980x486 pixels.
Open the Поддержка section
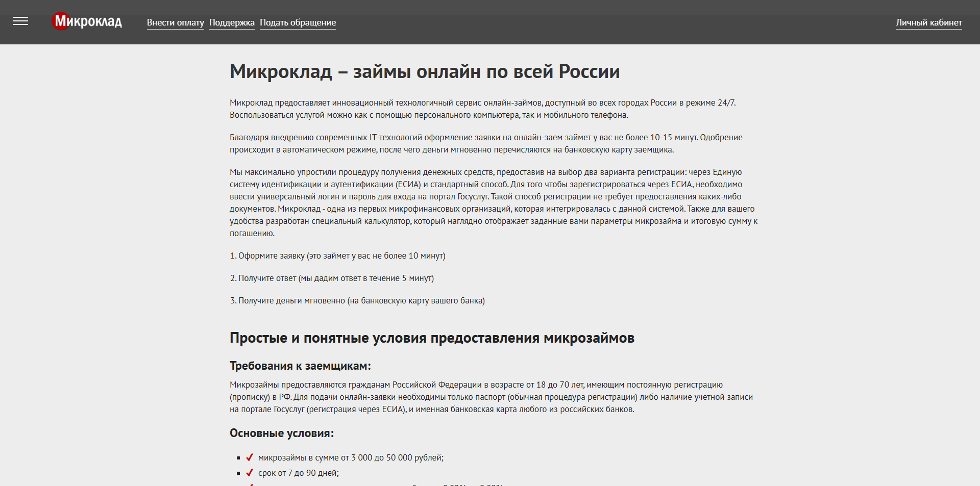coord(232,22)
